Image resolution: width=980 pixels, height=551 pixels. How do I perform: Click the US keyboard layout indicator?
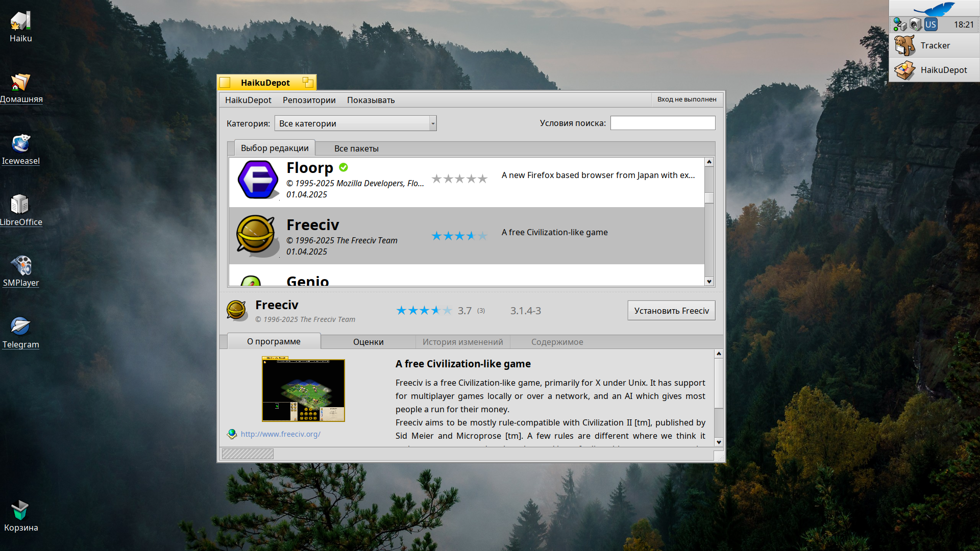tap(930, 24)
